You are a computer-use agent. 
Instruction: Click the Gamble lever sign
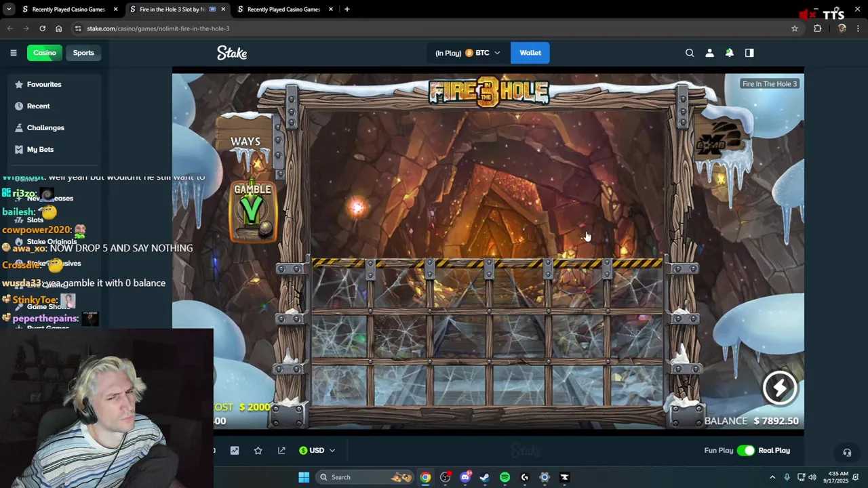tap(252, 211)
